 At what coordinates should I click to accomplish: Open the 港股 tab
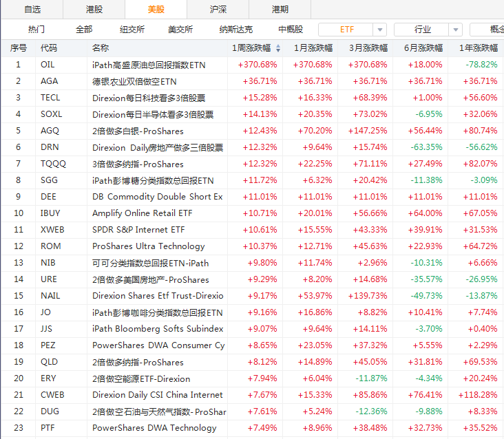pyautogui.click(x=94, y=10)
